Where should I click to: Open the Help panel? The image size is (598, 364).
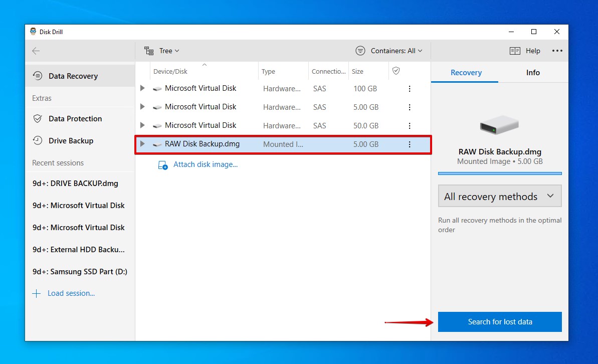tap(525, 51)
